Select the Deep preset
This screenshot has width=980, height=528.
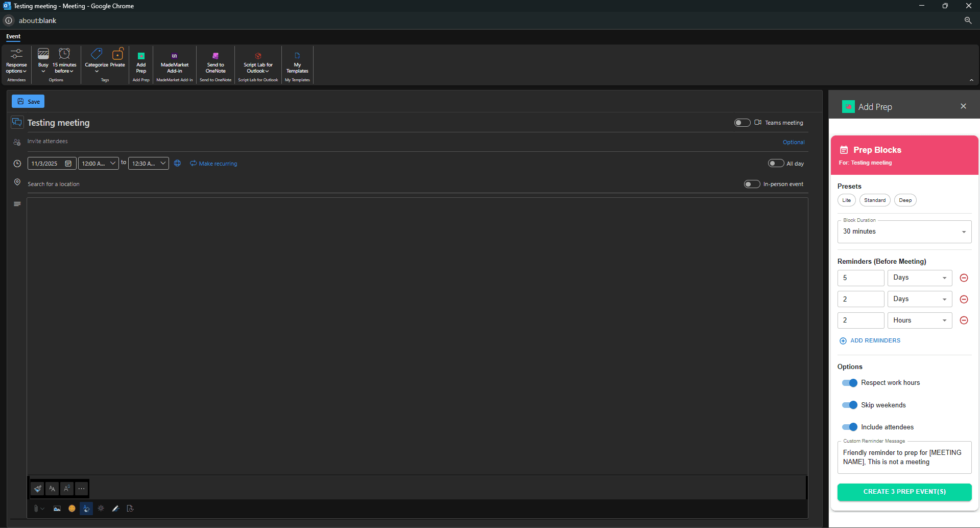[x=905, y=200]
